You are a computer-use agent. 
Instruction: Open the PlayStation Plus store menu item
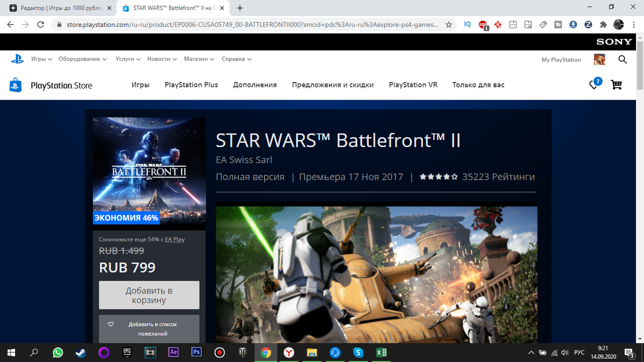pyautogui.click(x=191, y=85)
